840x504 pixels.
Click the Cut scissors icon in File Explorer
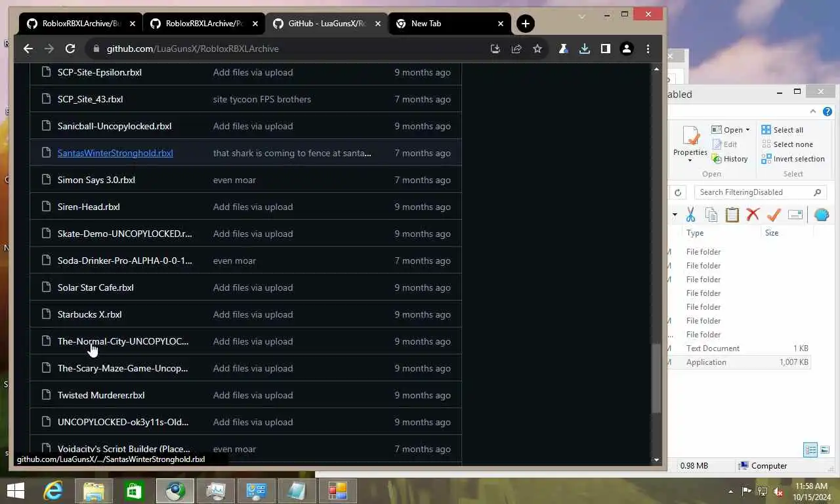690,215
